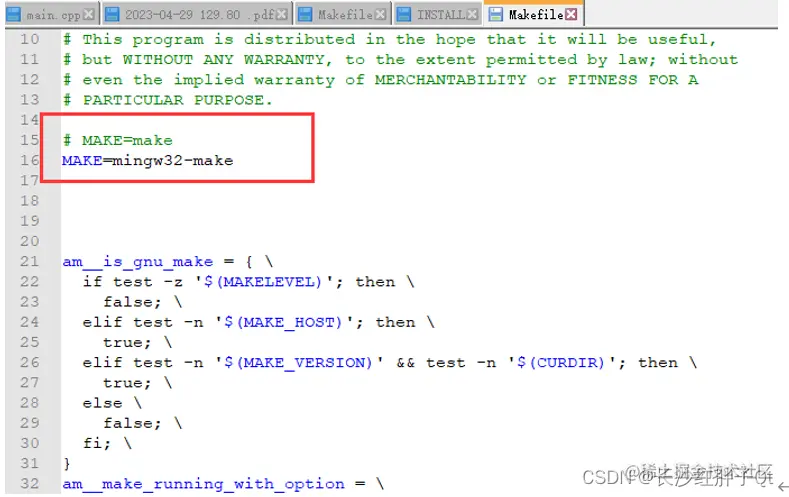Click 'MERCHANTABILITY' in line 12
Screen dimensions: 789x497
[x=450, y=80]
